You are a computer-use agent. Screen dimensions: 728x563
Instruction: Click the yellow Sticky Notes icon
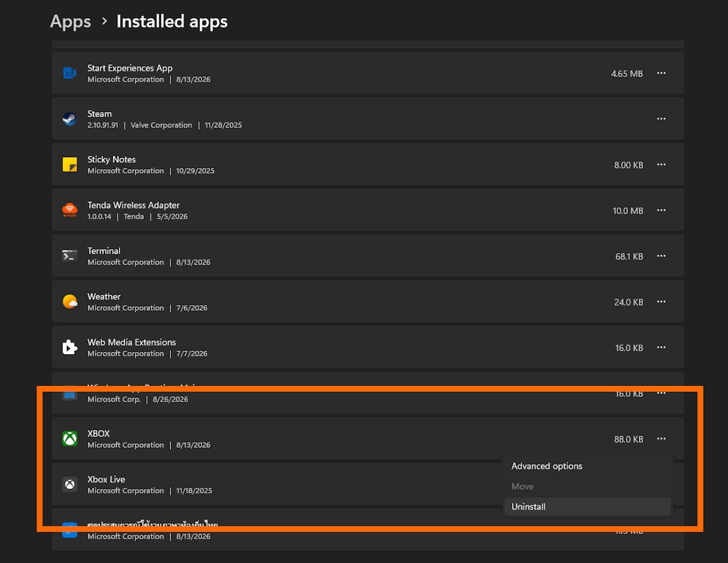pyautogui.click(x=70, y=164)
